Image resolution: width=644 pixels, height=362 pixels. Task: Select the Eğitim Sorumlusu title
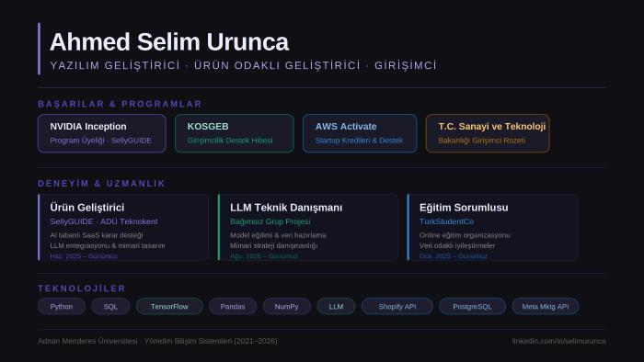pos(464,208)
